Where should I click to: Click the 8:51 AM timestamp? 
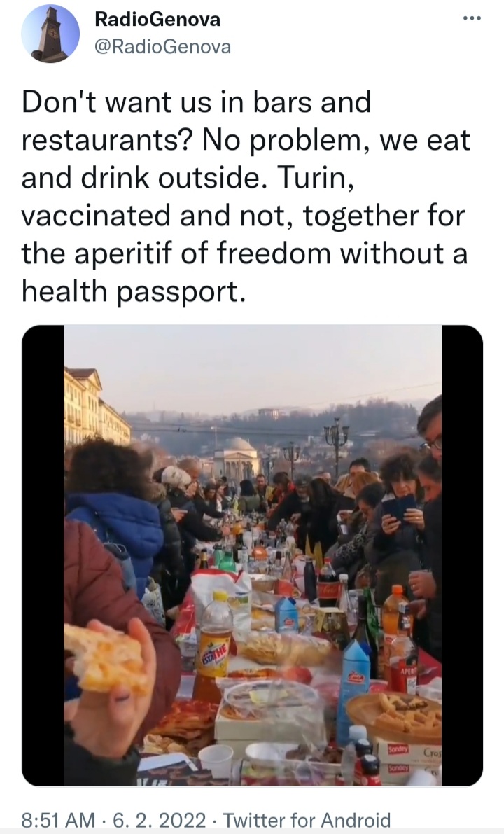tap(60, 819)
